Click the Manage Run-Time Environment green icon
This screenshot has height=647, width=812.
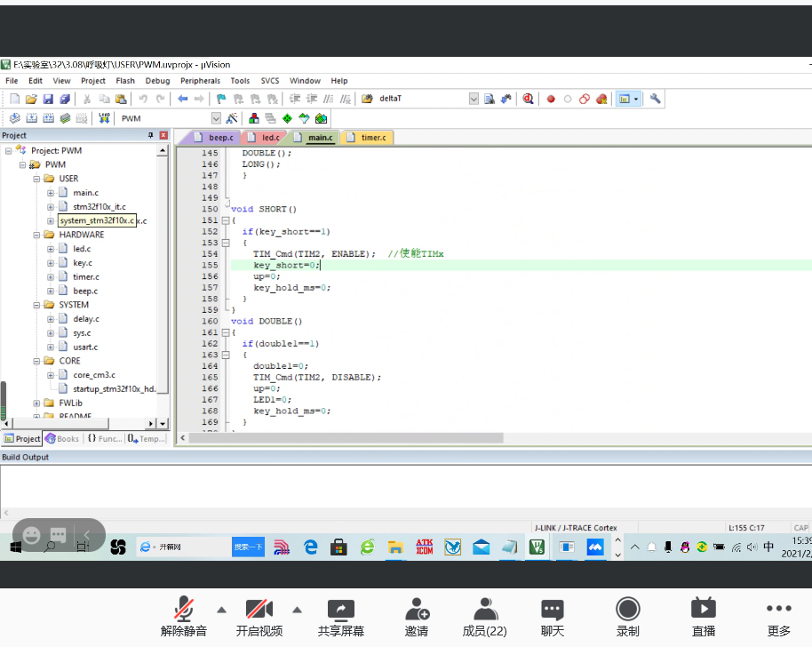click(287, 118)
